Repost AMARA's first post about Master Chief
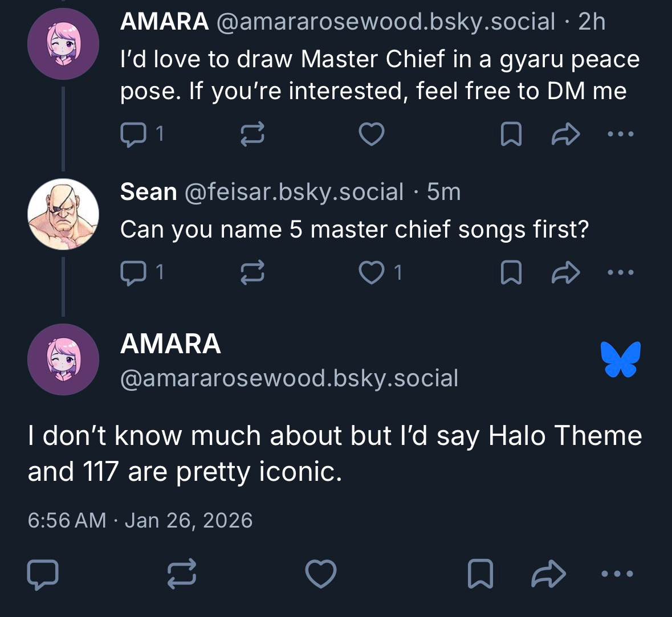Screen dimensions: 672x617 pyautogui.click(x=252, y=134)
